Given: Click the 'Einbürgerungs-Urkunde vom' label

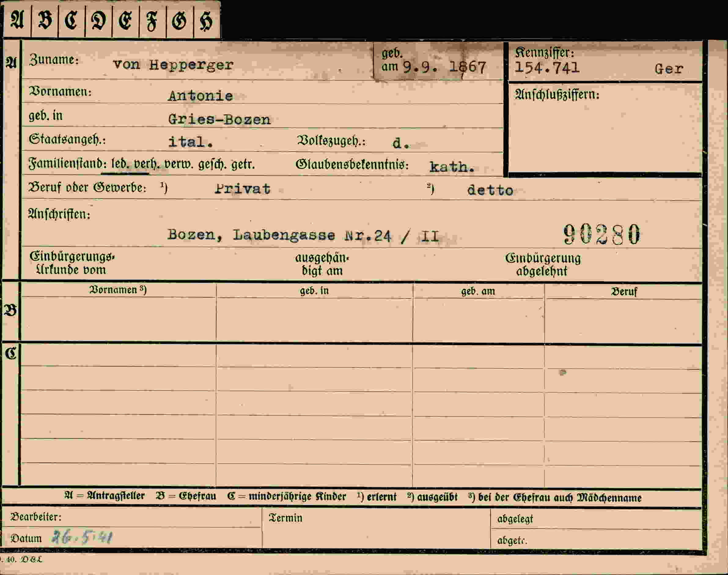Looking at the screenshot, I should [72, 263].
